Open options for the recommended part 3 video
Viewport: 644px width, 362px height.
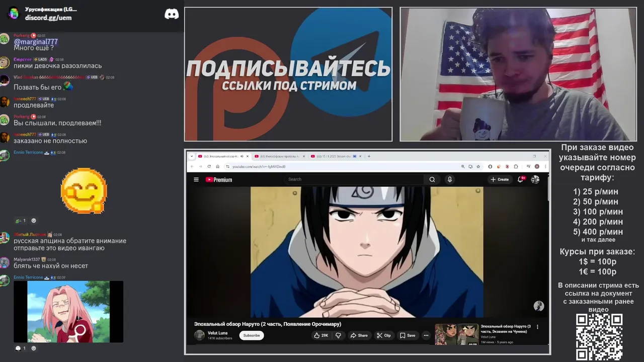click(537, 327)
